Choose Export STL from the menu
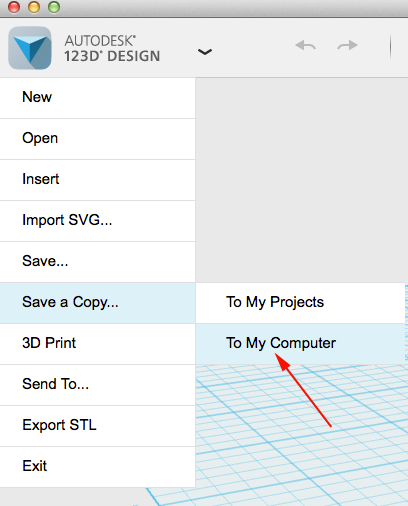 [x=97, y=426]
